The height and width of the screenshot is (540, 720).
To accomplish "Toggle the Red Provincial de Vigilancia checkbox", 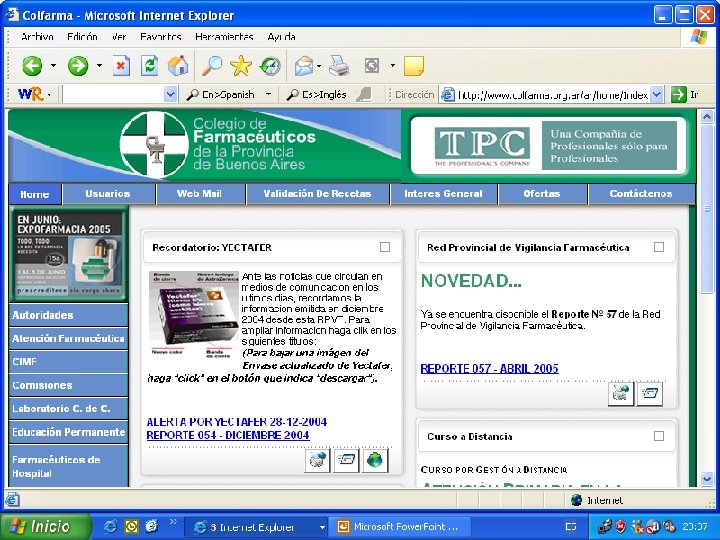I will click(658, 247).
